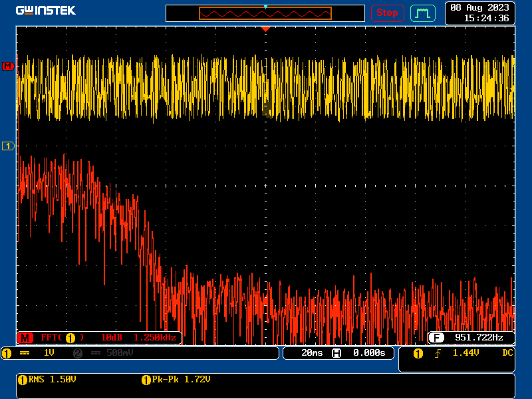Click the channel 1 DC coupling symbol
Viewport: 532px width, 399px height.
pos(25,353)
